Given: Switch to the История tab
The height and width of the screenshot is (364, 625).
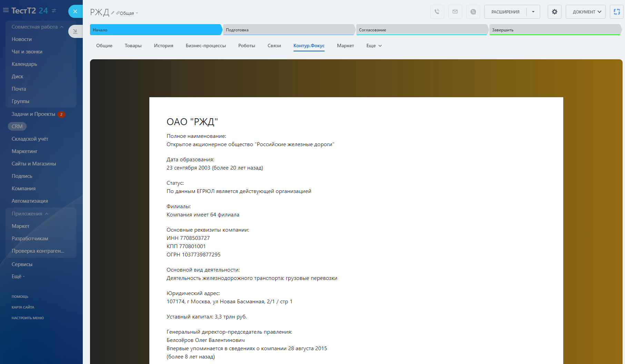Looking at the screenshot, I should click(x=163, y=45).
